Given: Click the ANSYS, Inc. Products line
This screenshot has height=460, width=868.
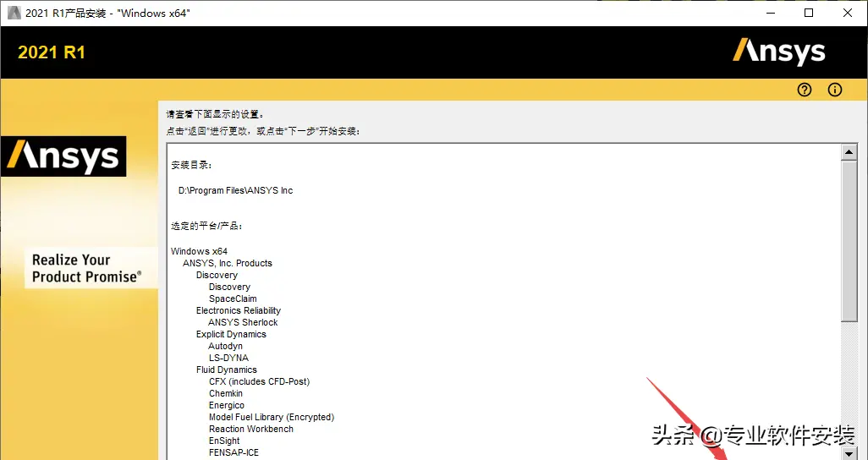Looking at the screenshot, I should tap(228, 263).
